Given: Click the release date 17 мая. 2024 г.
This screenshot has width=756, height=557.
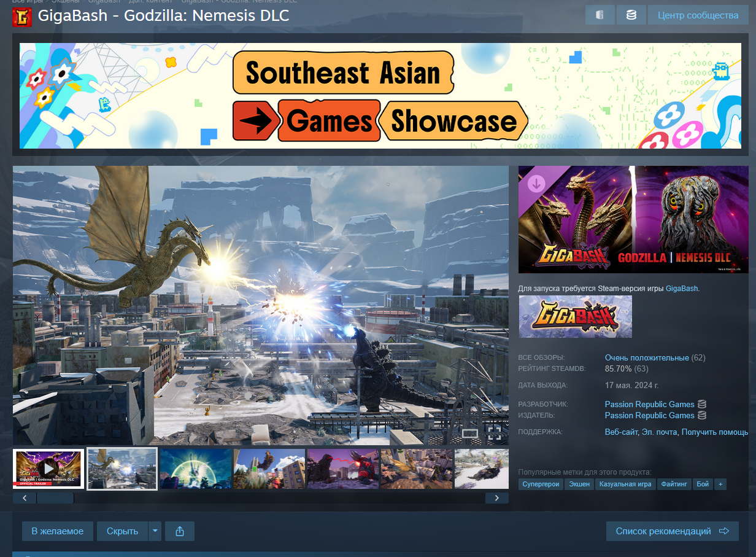Looking at the screenshot, I should [631, 385].
